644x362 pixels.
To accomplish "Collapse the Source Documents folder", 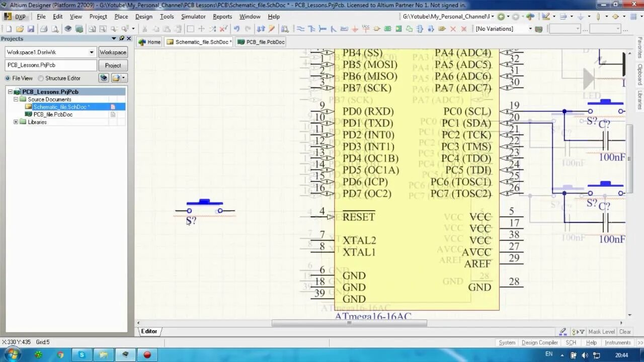I will 16,100.
